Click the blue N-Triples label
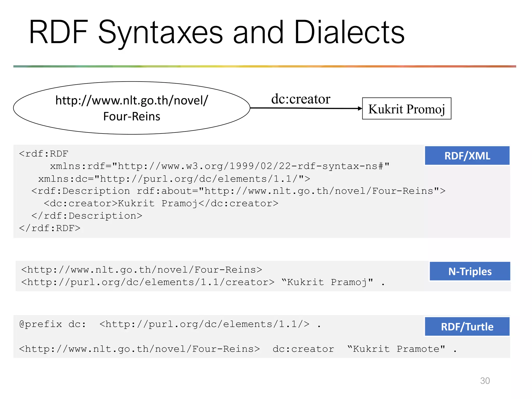The image size is (532, 399). click(x=470, y=271)
